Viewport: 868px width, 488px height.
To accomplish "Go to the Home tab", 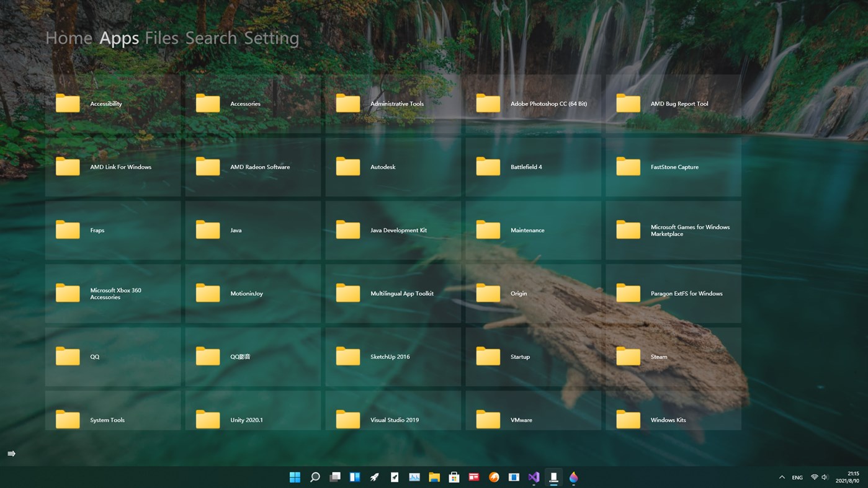I will click(x=68, y=37).
